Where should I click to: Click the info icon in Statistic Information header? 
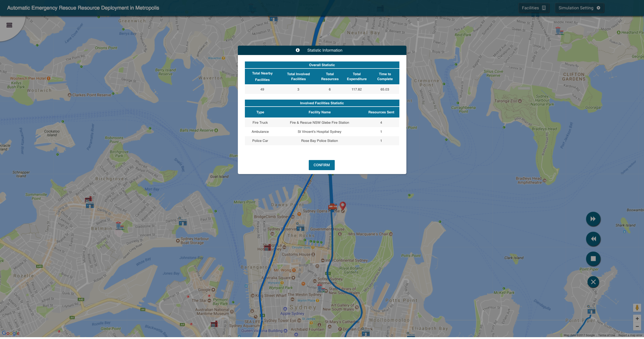coord(298,50)
